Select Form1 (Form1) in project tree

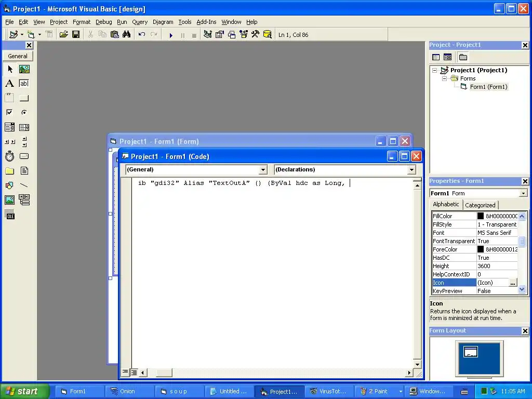pyautogui.click(x=488, y=87)
